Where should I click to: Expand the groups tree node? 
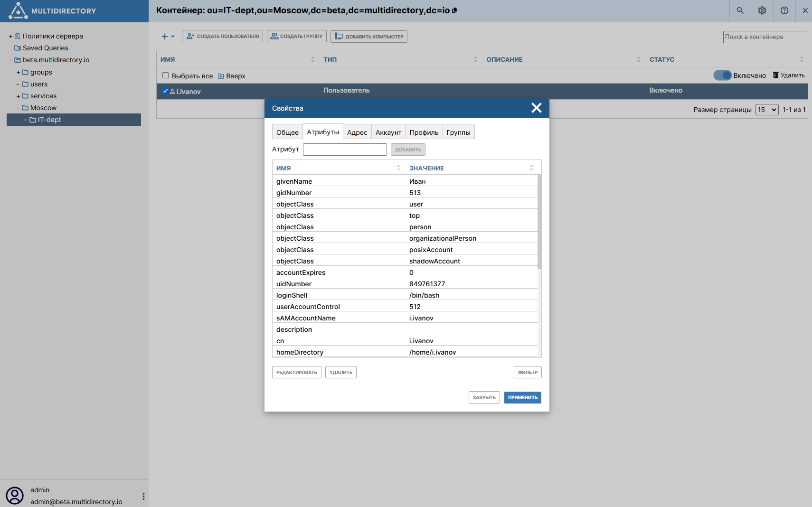[x=18, y=72]
